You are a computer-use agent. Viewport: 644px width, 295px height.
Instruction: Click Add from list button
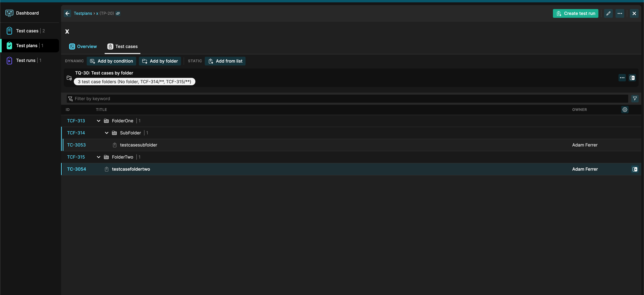[x=225, y=61]
